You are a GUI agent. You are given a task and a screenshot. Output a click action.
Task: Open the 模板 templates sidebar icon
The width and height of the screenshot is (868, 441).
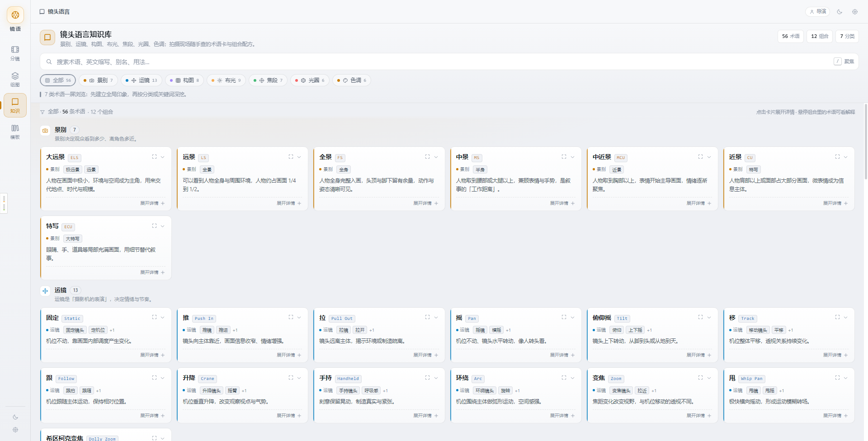click(x=15, y=131)
